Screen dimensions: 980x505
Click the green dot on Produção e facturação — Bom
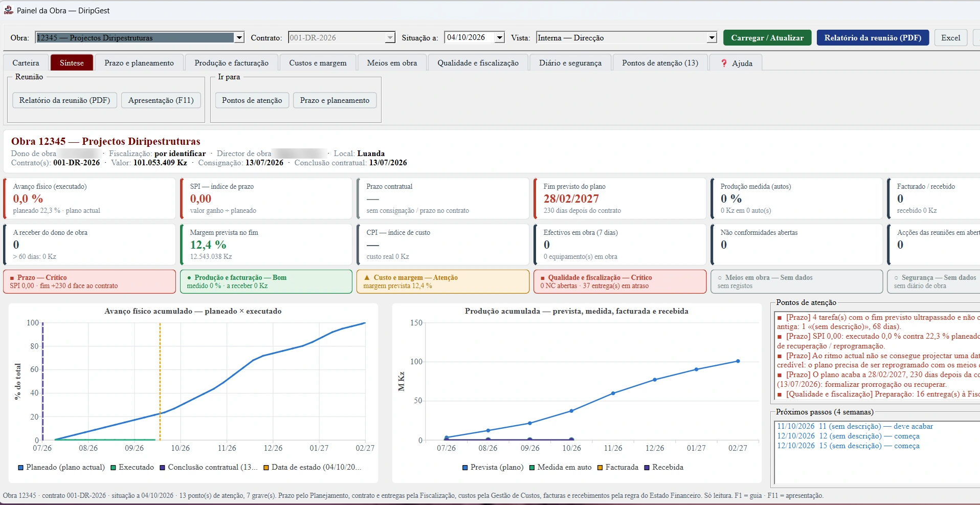coord(189,278)
